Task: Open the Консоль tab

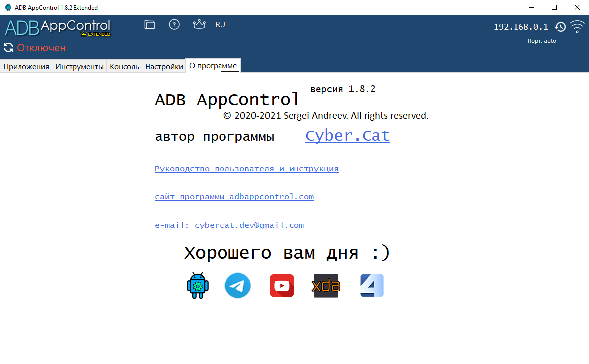Action: [124, 67]
